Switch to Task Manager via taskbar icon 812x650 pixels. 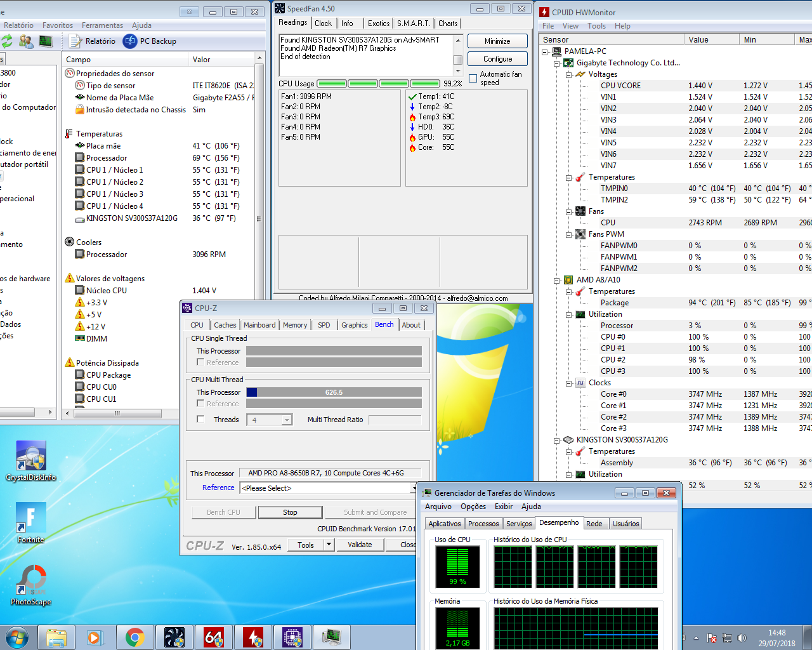332,637
